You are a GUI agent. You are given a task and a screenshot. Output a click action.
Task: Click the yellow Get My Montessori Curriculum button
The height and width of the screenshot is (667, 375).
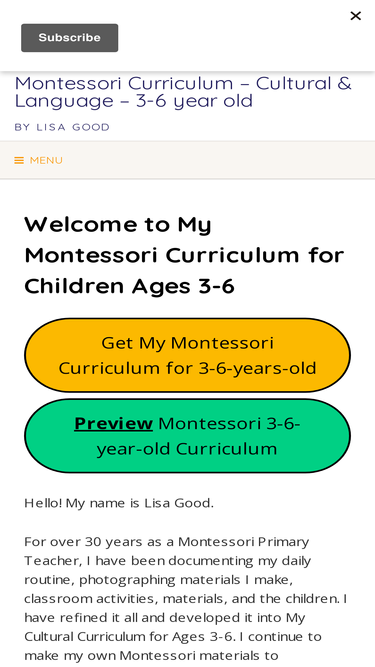pyautogui.click(x=188, y=355)
